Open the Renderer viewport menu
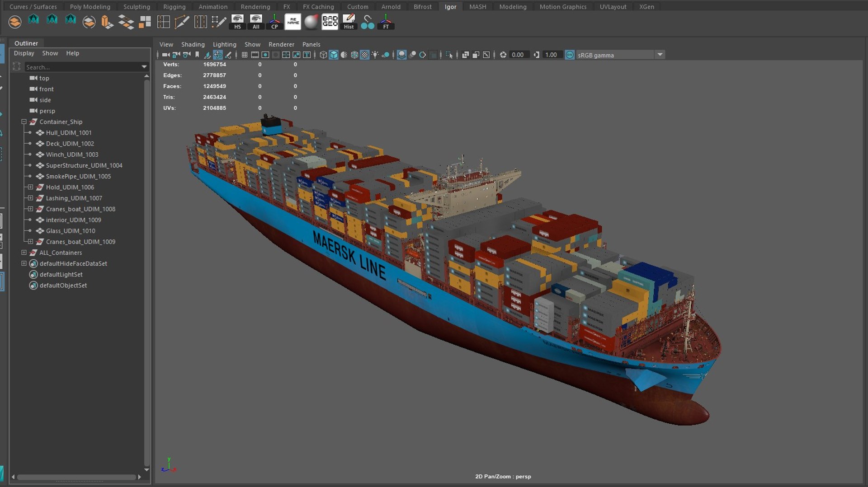This screenshot has height=487, width=868. (x=281, y=44)
